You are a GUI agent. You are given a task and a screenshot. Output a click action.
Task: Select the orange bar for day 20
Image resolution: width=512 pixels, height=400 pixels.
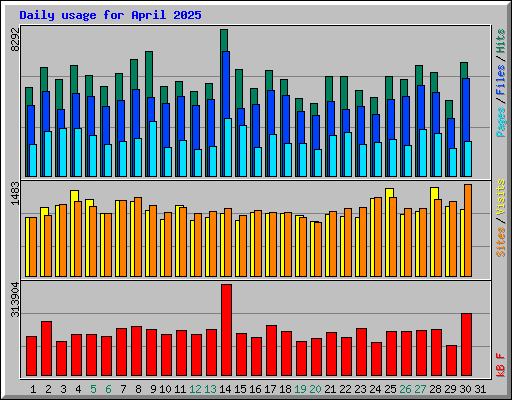coord(318,250)
